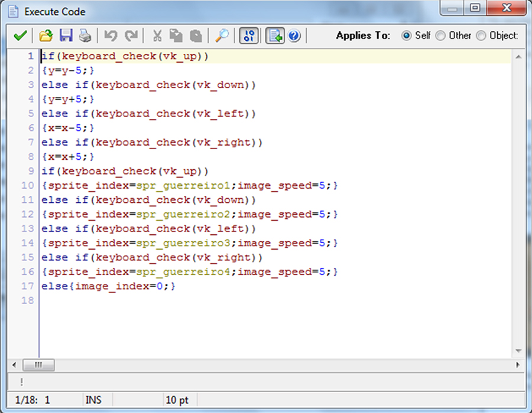Viewport: 532px width, 413px height.
Task: Cut selection with the scissors icon
Action: pos(157,36)
